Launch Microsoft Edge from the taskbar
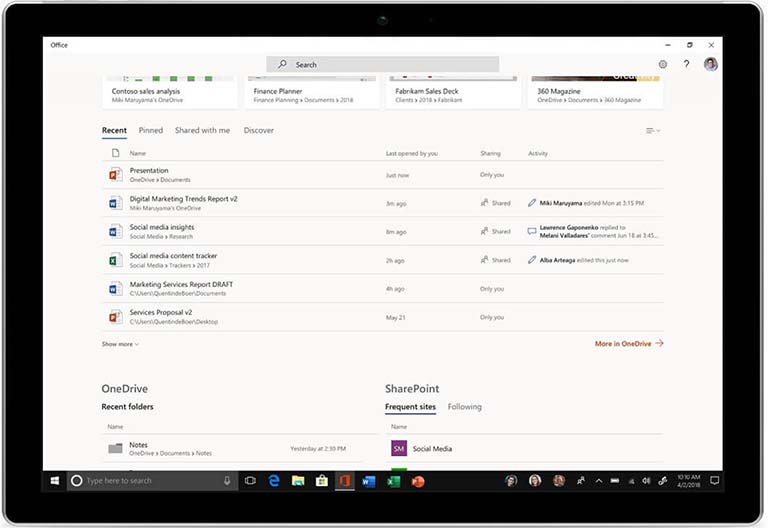 tap(274, 481)
